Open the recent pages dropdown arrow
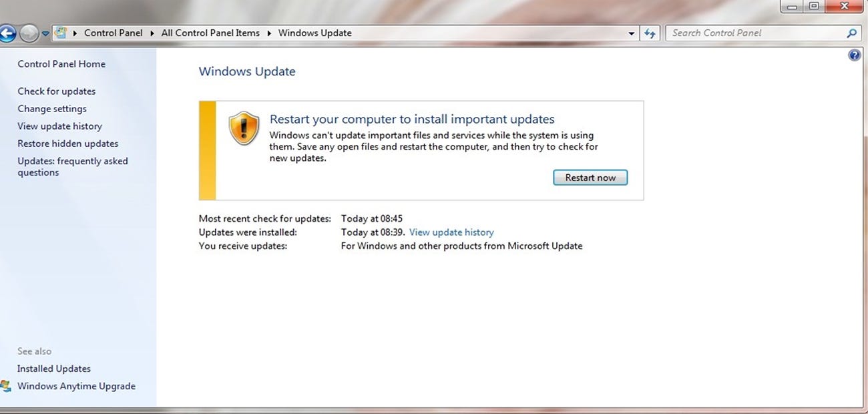This screenshot has width=868, height=414. (45, 33)
